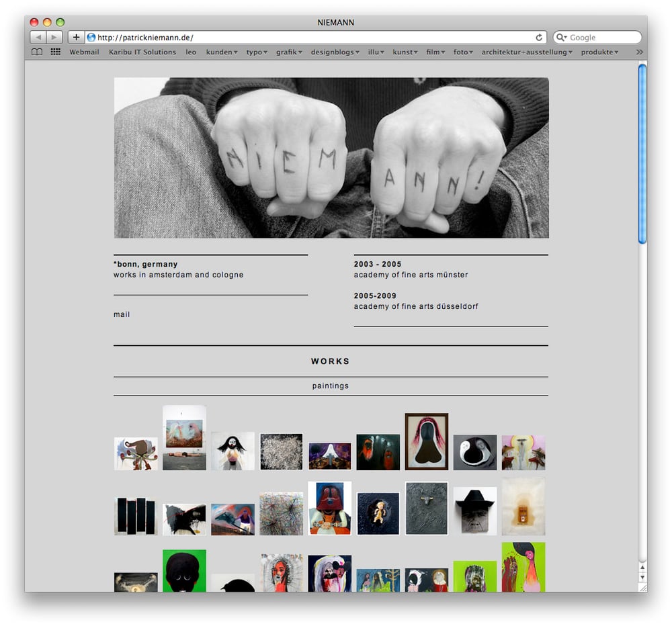
Task: Click the paintings section link
Action: point(331,386)
